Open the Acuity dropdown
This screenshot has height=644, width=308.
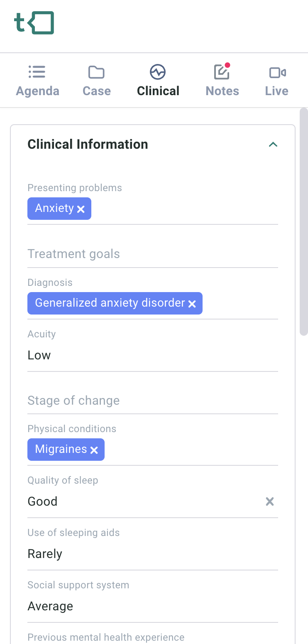pos(152,355)
